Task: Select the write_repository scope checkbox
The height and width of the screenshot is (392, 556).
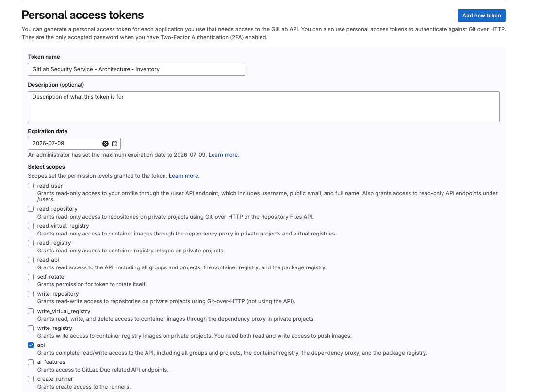Action: click(x=31, y=294)
